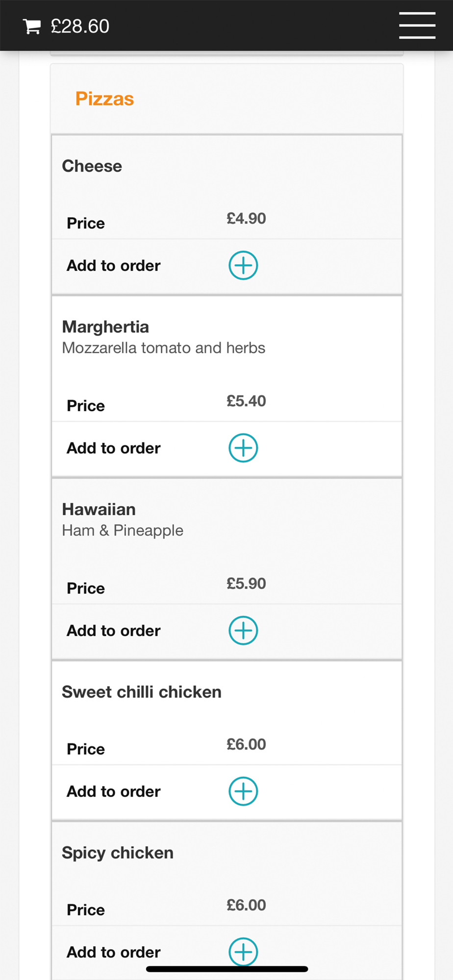The image size is (453, 980).
Task: Add Spicy chicken pizza to order
Action: (x=243, y=952)
